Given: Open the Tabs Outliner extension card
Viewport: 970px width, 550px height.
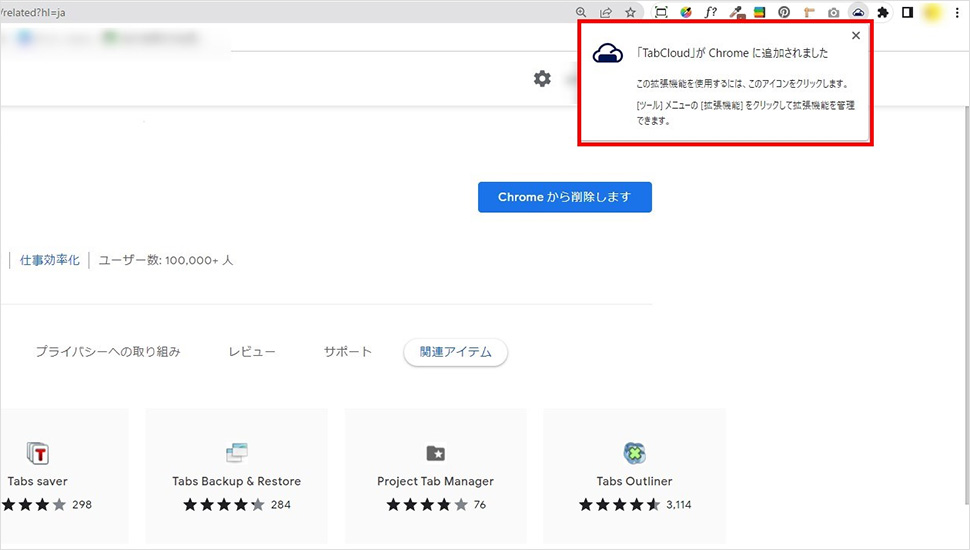Looking at the screenshot, I should (634, 475).
